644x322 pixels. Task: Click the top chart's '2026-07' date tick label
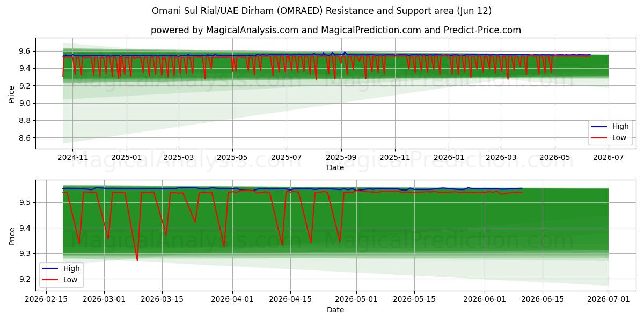click(609, 157)
